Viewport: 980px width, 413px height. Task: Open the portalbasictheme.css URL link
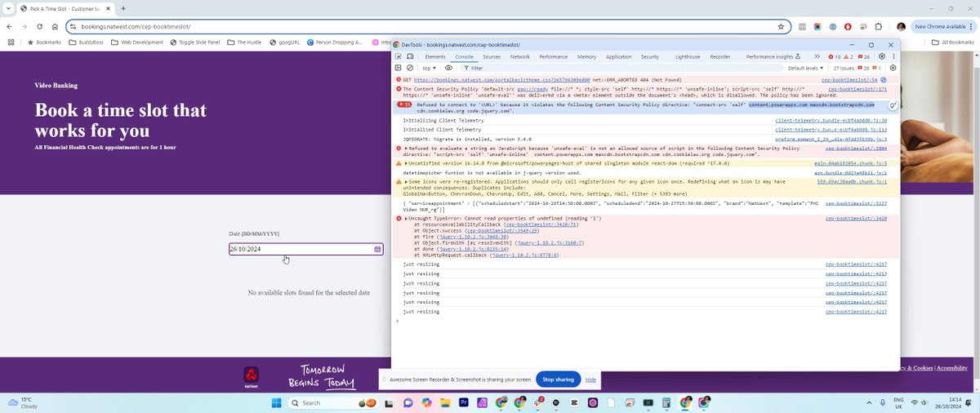[502, 80]
